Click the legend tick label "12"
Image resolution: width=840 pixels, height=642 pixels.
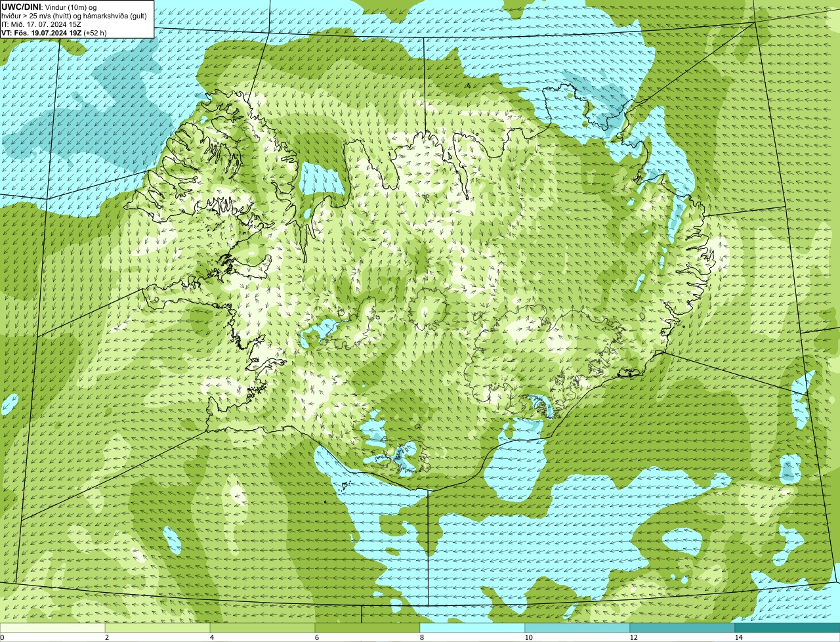coord(633,637)
